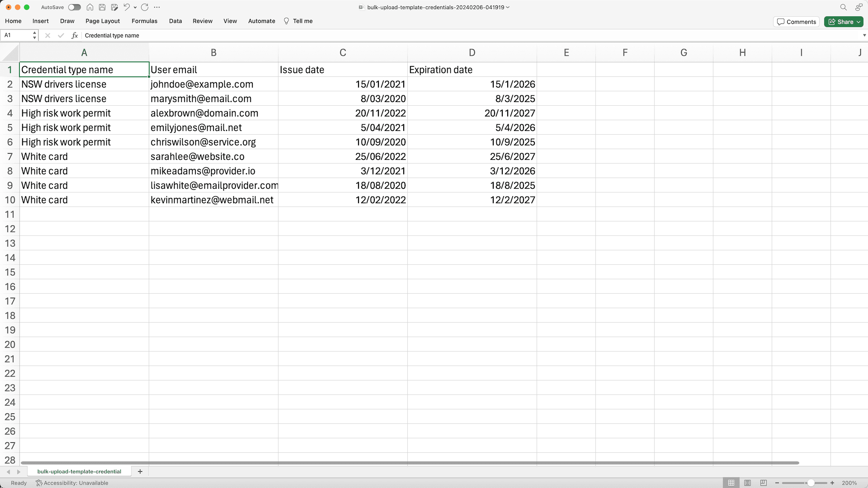Select the Page Break Preview icon
The image size is (868, 488).
point(764,483)
